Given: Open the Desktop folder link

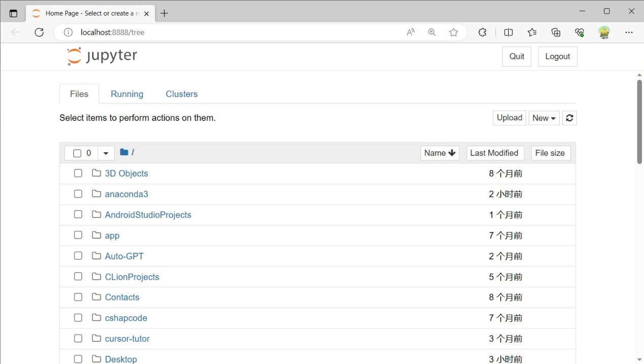Looking at the screenshot, I should point(121,359).
